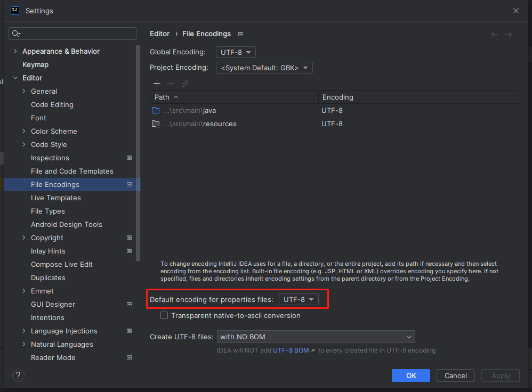Sort by the Path column header
The height and width of the screenshot is (392, 532).
[x=234, y=97]
